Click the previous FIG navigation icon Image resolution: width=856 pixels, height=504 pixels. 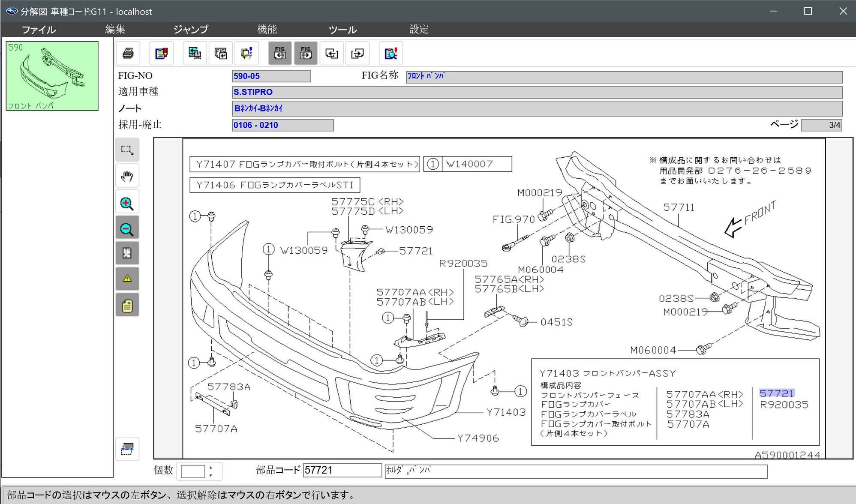280,54
